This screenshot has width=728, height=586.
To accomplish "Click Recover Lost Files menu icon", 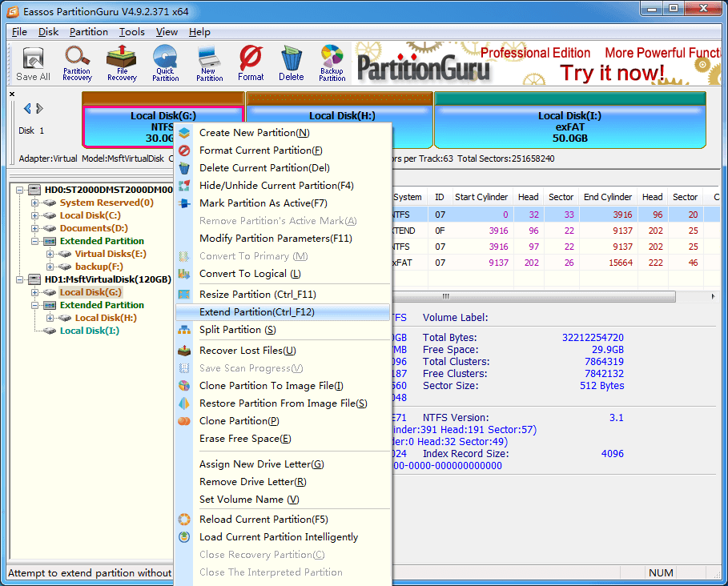I will point(184,351).
